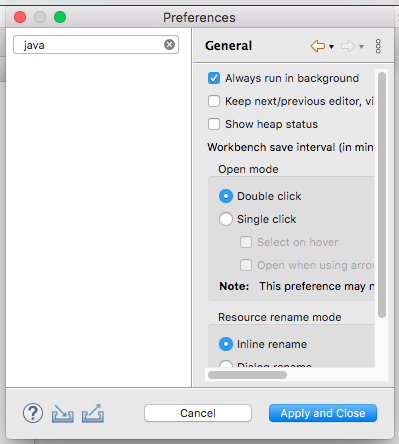Zoom the Preferences window with green button
399x444 pixels.
pos(60,17)
